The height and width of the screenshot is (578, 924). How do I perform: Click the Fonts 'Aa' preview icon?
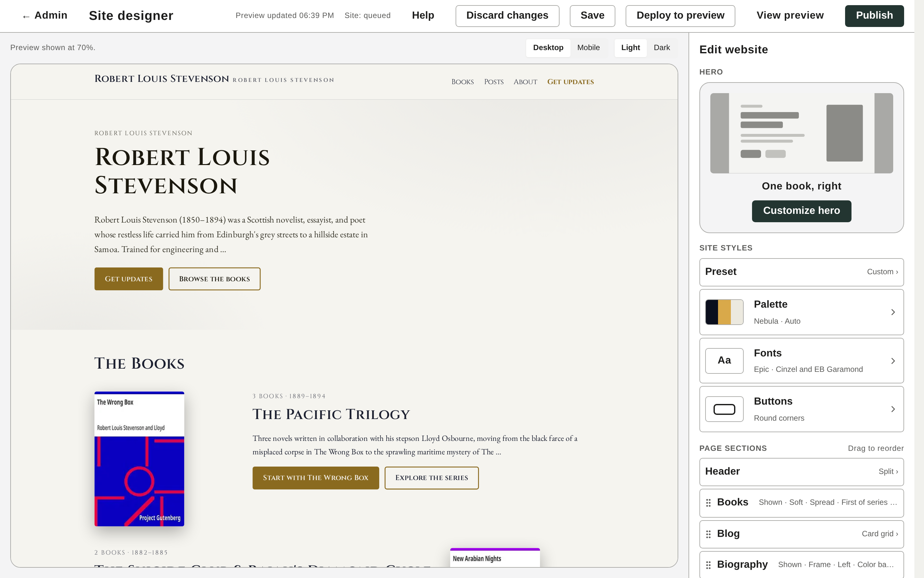click(724, 361)
